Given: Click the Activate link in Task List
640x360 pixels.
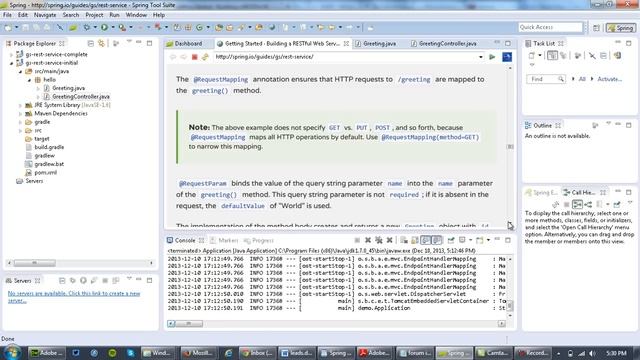Looking at the screenshot, I should coord(609,79).
